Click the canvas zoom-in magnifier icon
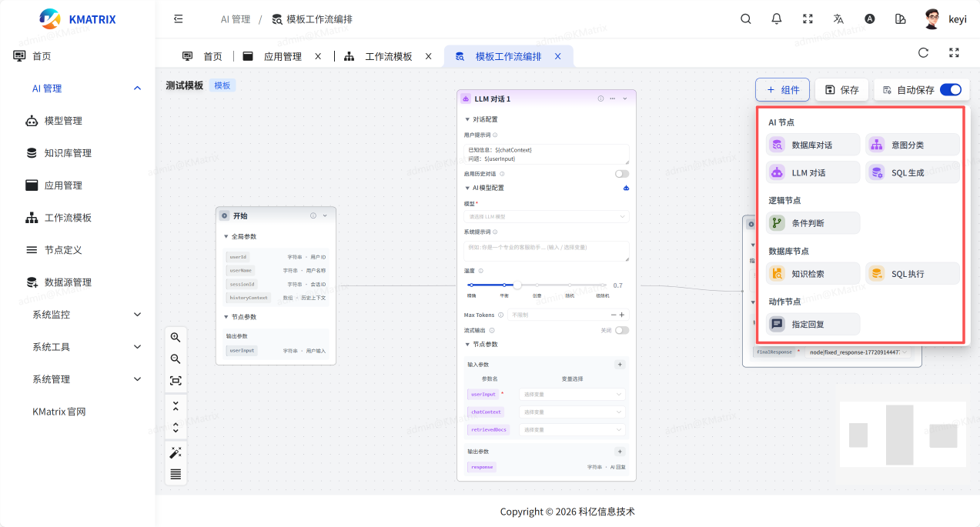Screen dimensions: 980x527 click(176, 337)
